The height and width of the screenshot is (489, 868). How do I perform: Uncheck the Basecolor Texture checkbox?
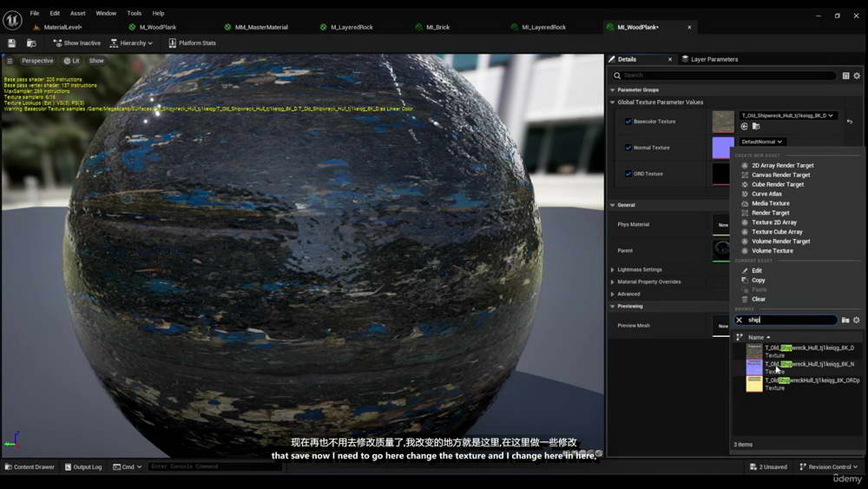pyautogui.click(x=628, y=122)
